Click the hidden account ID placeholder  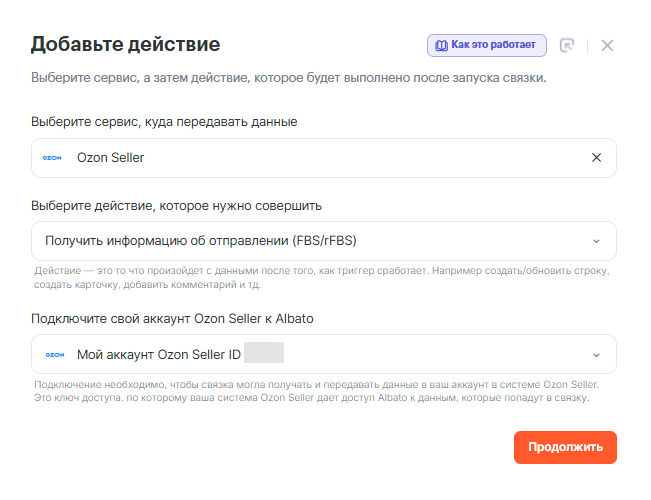click(x=264, y=353)
